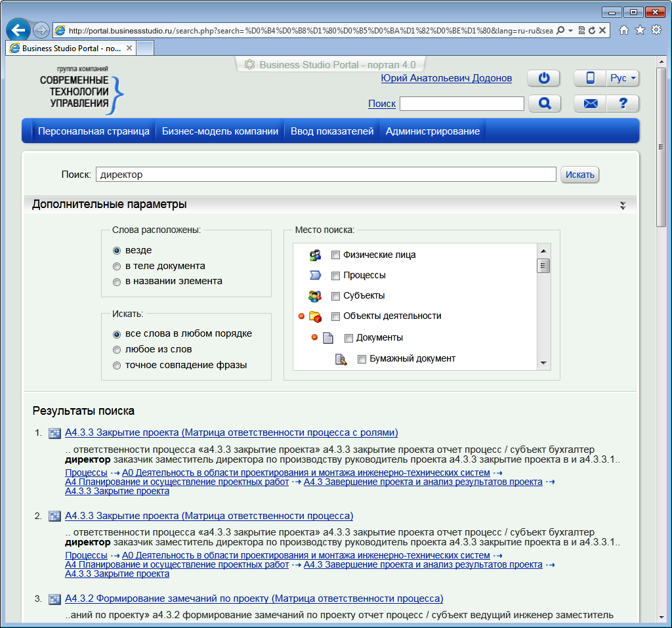Screen dimensions: 672x628
Task: Click matrix icon beside first search result
Action: click(x=55, y=433)
